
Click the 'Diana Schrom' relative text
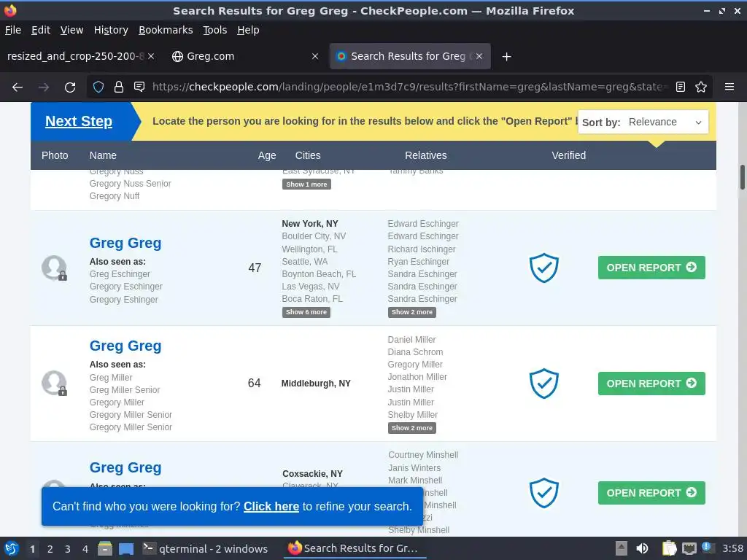(415, 352)
